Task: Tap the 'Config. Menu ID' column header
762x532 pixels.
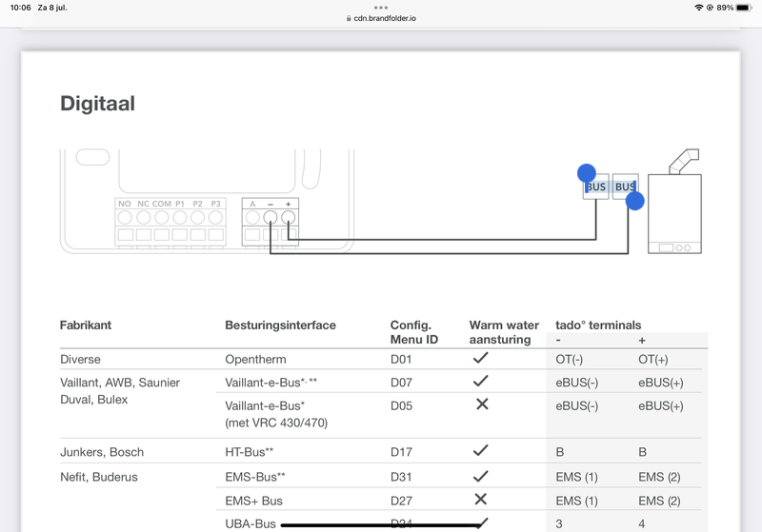Action: (414, 332)
